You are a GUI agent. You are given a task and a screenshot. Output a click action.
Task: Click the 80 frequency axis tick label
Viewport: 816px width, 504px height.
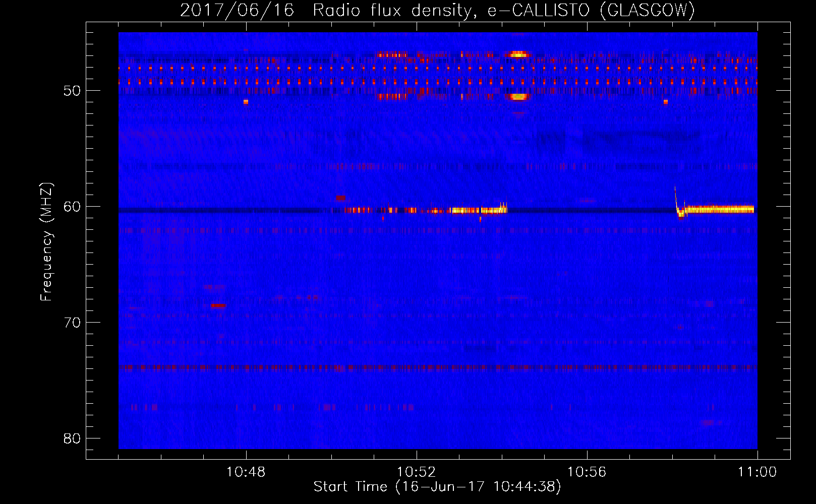click(x=72, y=438)
